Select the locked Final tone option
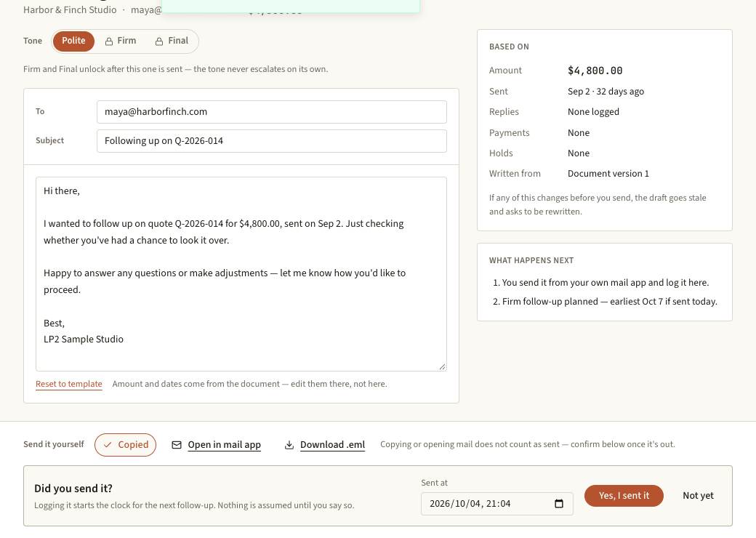The width and height of the screenshot is (756, 538). tap(172, 41)
